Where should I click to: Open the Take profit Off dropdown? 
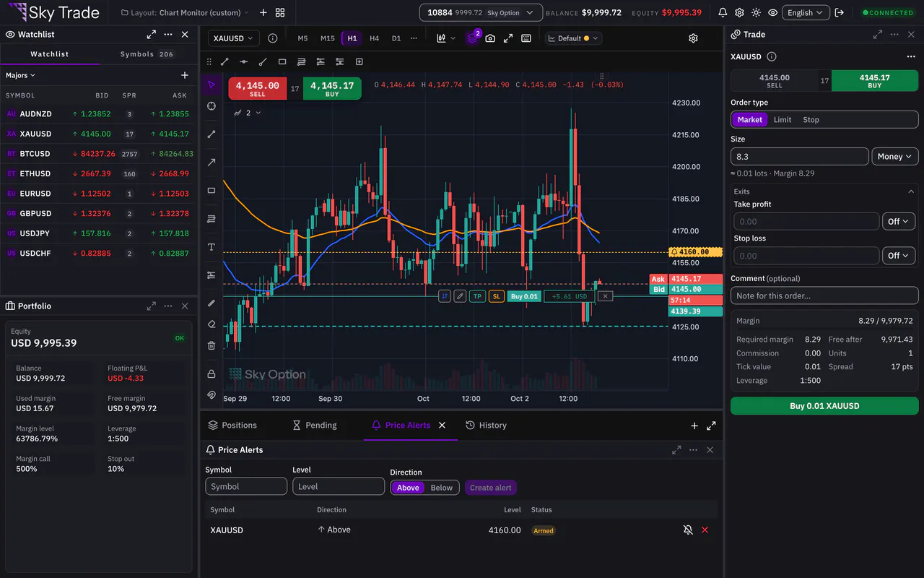click(x=899, y=222)
